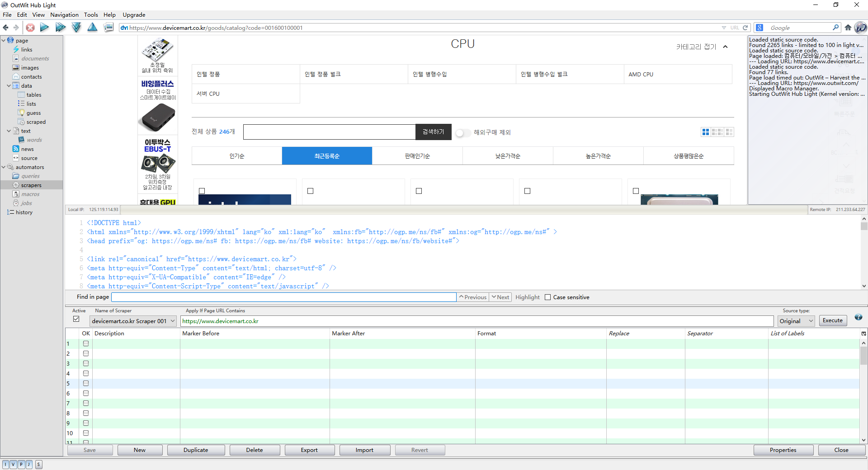The height and width of the screenshot is (470, 868).
Task: Click the Import button
Action: [x=364, y=450]
